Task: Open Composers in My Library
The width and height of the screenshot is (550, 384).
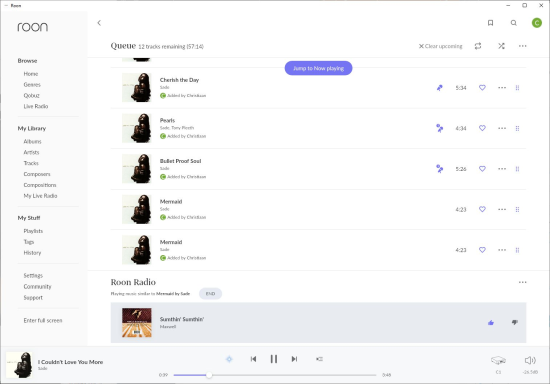Action: click(x=37, y=174)
